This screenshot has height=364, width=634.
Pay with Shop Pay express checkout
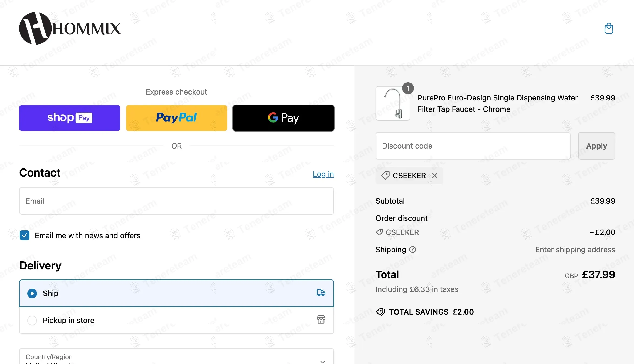(70, 118)
